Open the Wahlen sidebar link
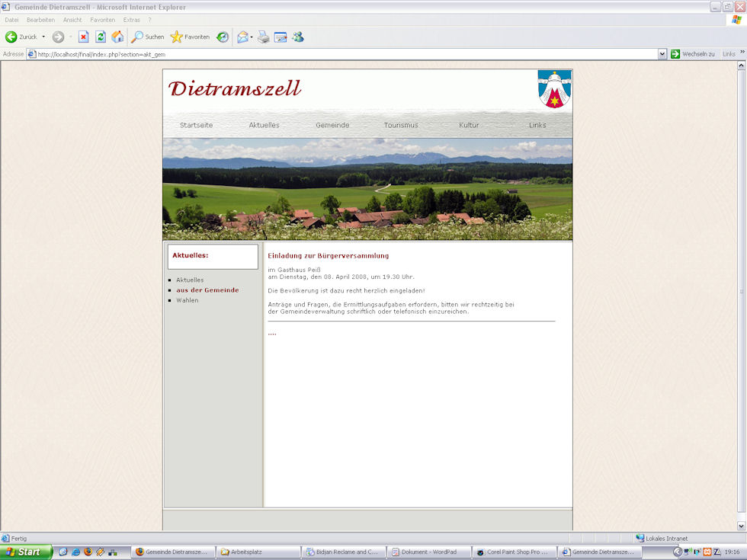The height and width of the screenshot is (560, 747). (x=187, y=300)
